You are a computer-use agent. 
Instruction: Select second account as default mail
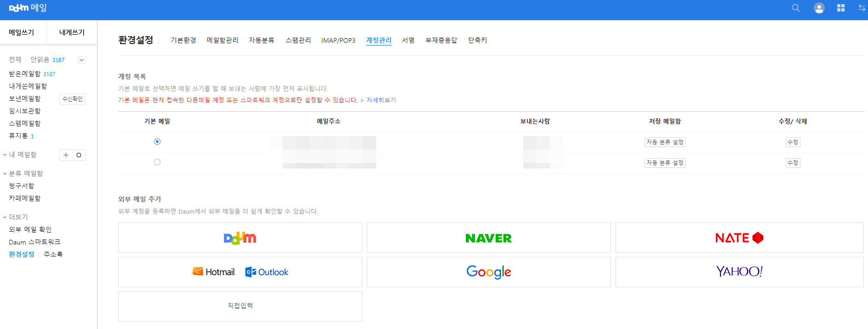[157, 162]
